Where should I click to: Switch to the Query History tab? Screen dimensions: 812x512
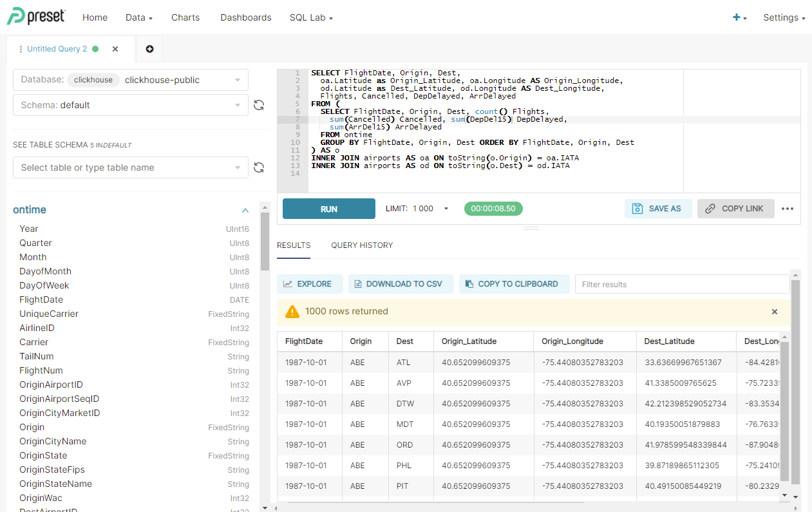tap(361, 245)
